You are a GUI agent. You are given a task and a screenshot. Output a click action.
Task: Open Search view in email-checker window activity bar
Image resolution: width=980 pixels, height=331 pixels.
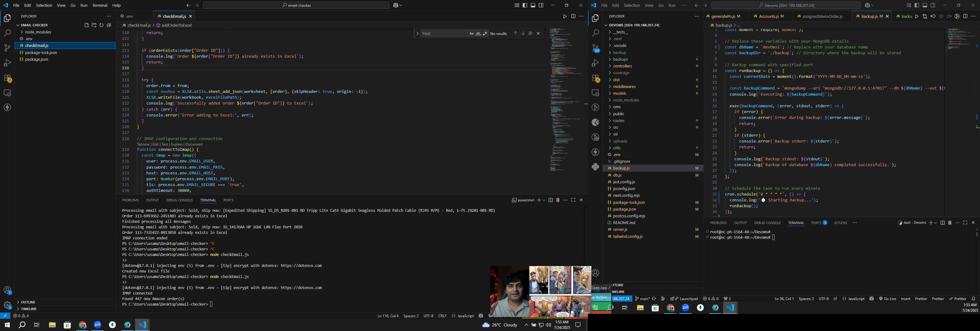[7, 33]
